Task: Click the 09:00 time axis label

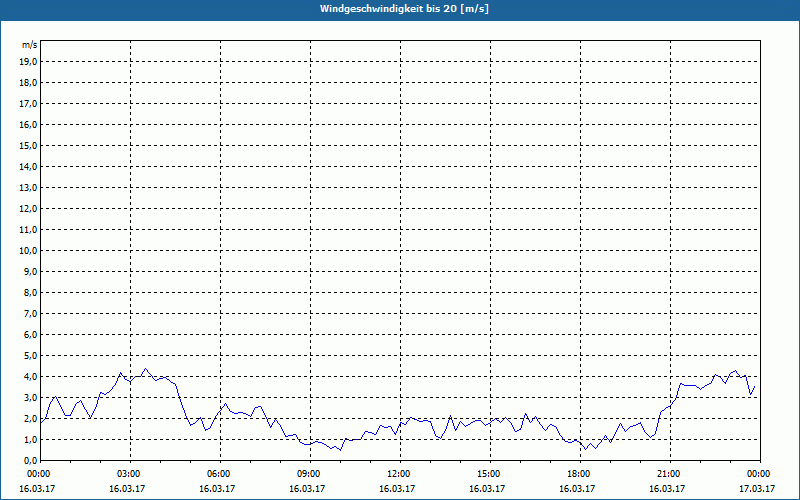Action: point(309,474)
